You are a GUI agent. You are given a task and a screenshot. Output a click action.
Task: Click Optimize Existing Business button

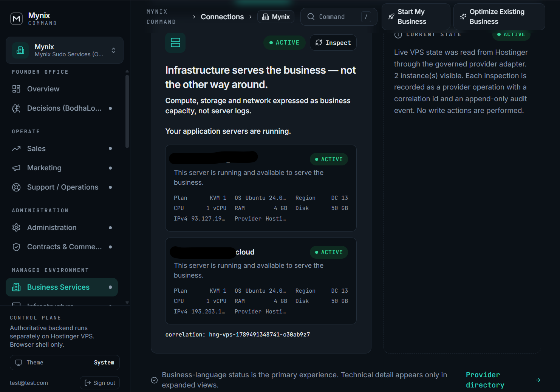499,17
